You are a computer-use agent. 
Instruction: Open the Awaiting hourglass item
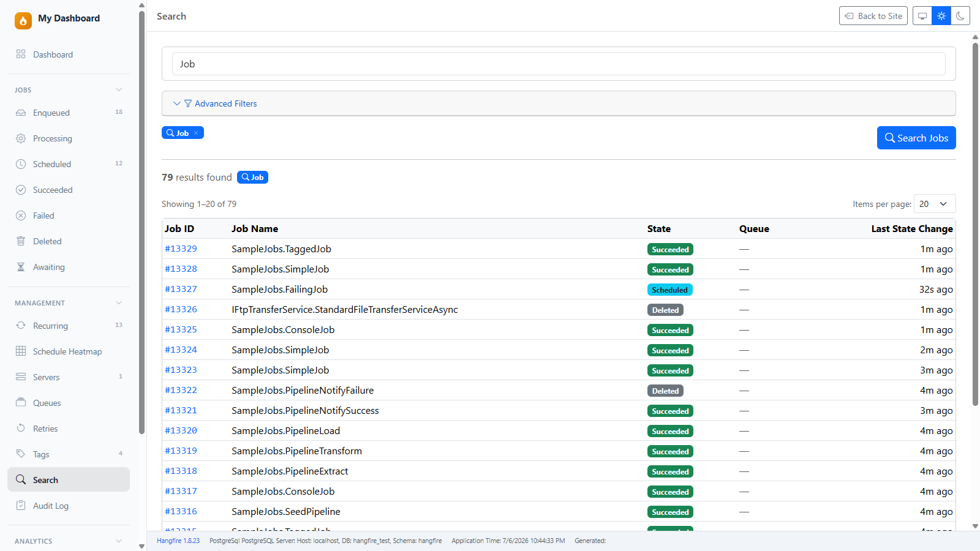69,267
